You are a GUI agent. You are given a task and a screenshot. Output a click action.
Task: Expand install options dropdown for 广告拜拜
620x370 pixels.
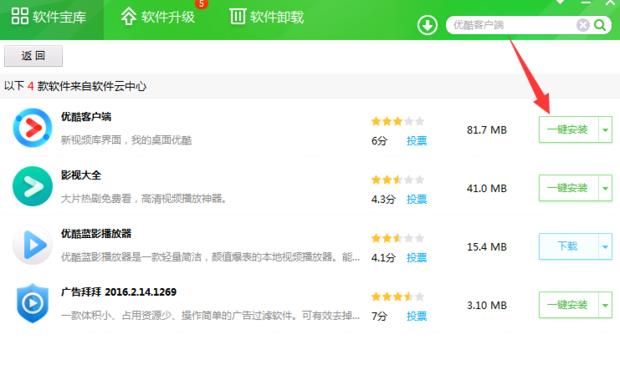point(605,305)
